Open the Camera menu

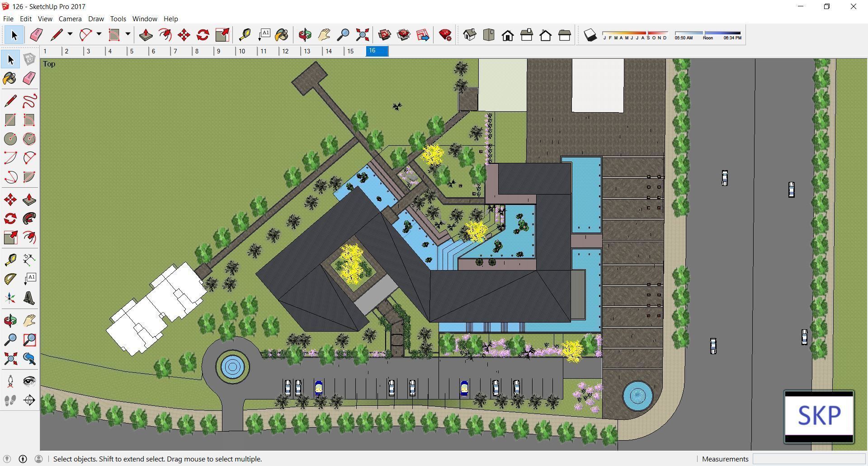[x=70, y=19]
